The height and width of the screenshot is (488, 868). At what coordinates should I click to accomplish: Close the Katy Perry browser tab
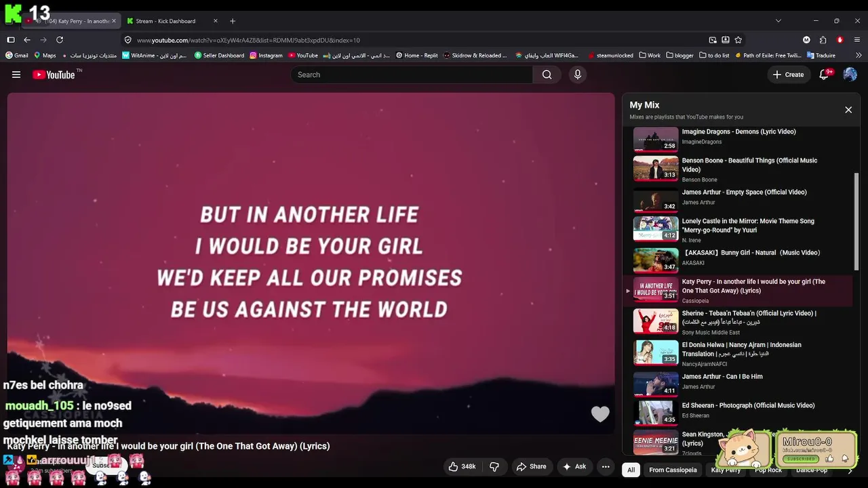tap(113, 21)
